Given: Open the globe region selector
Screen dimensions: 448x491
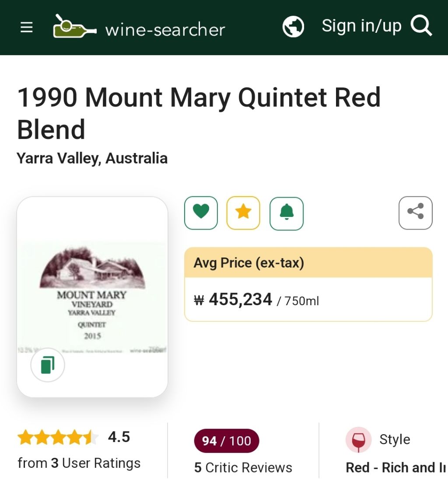Looking at the screenshot, I should pos(293,27).
